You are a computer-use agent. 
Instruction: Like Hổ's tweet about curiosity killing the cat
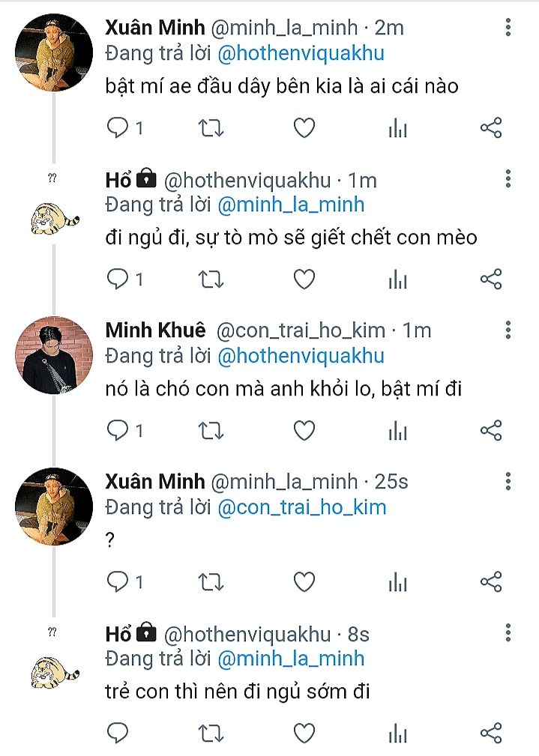coord(304,279)
